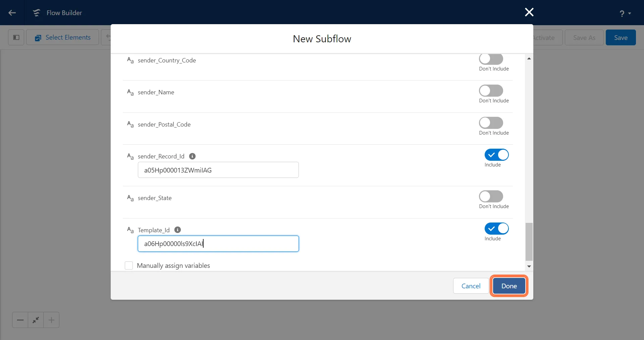Click into the Template_Id input field
644x340 pixels.
218,244
